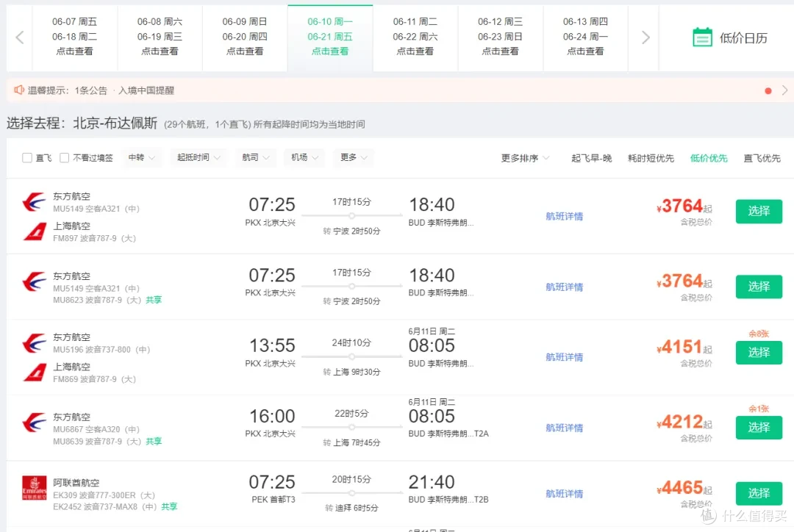This screenshot has width=794, height=532.
Task: Click price ¥4151 on the FM869 row
Action: coord(684,348)
